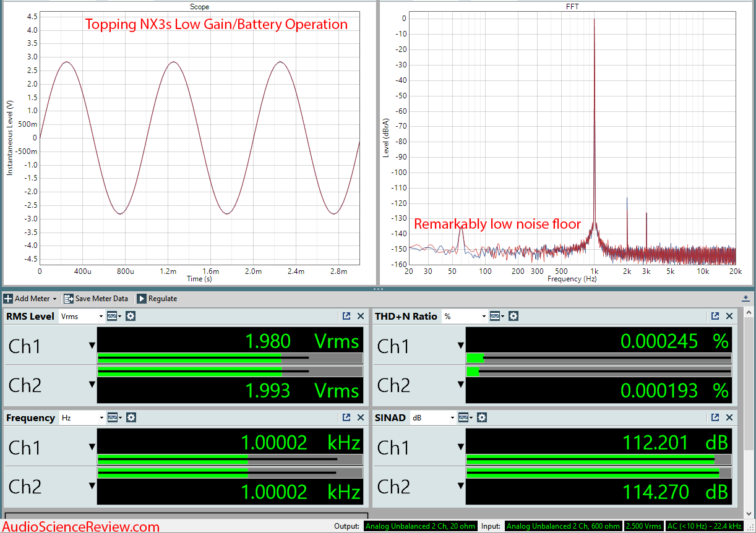Click the Ch1 reading 1.980 Vrms
Image resolution: width=756 pixels, height=533 pixels.
point(302,341)
